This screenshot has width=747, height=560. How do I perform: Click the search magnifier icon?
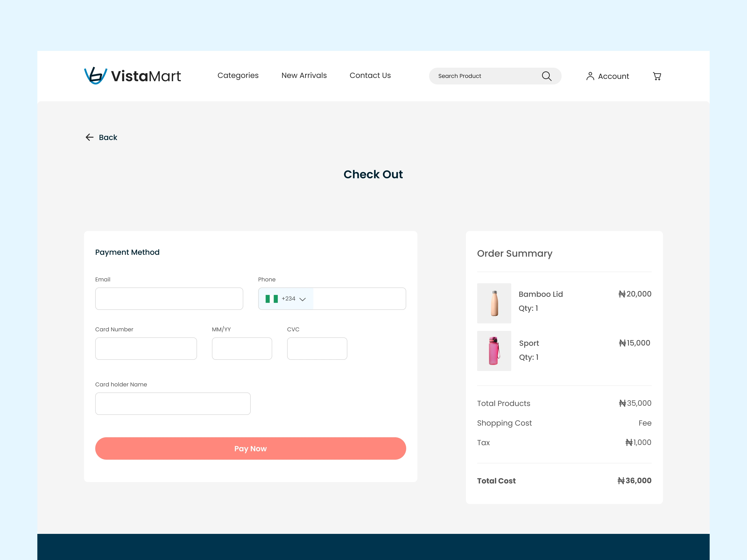tap(546, 76)
